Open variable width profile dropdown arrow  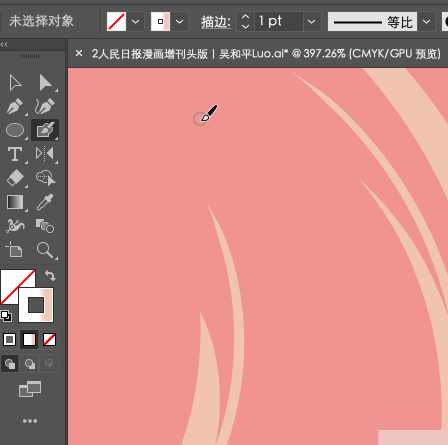426,22
